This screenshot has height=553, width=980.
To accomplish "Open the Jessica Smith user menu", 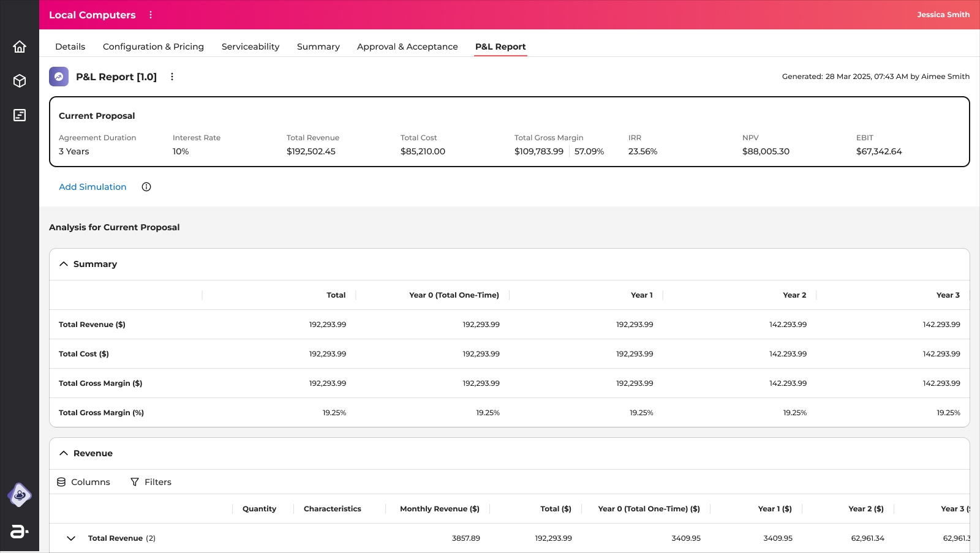I will click(943, 15).
